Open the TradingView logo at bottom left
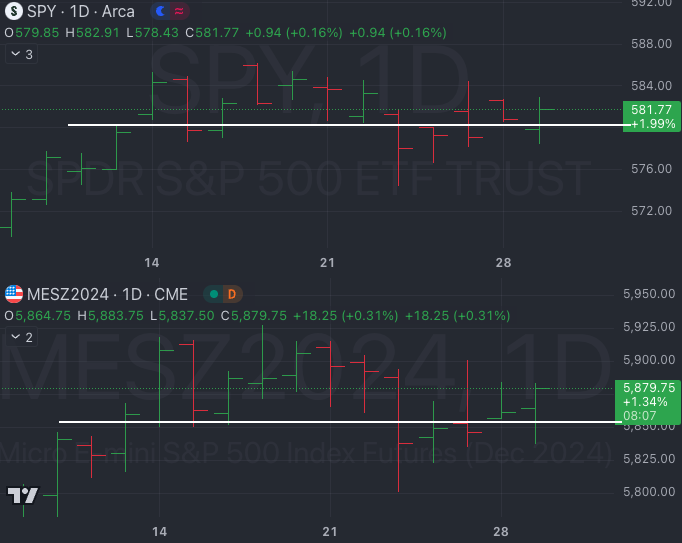682x543 pixels. 22,495
